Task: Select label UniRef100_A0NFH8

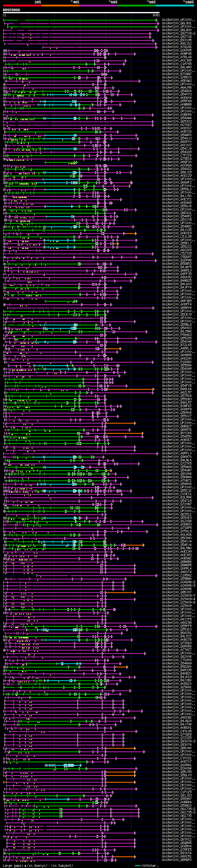Action: point(177,54)
